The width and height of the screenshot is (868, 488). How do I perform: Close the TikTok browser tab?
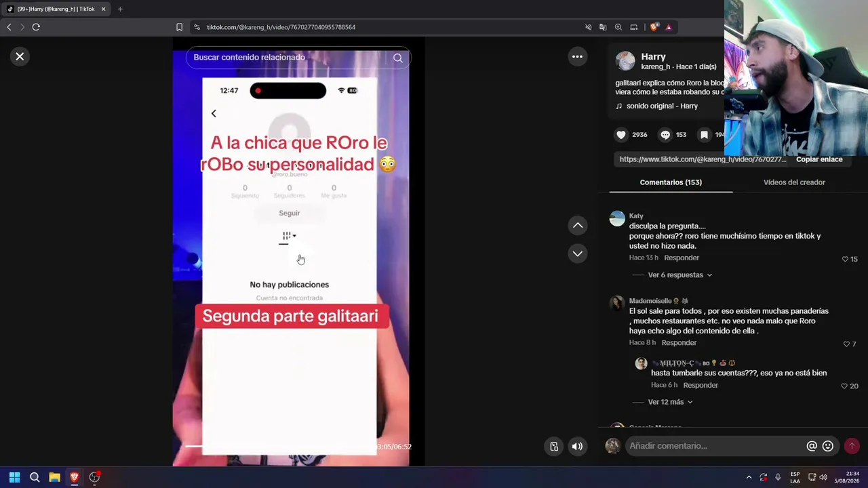104,9
